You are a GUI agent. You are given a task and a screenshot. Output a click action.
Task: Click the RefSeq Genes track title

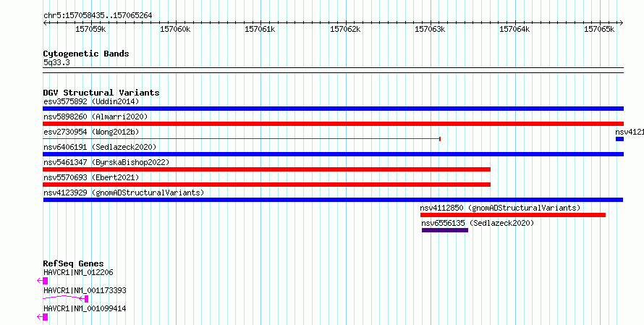coord(73,263)
